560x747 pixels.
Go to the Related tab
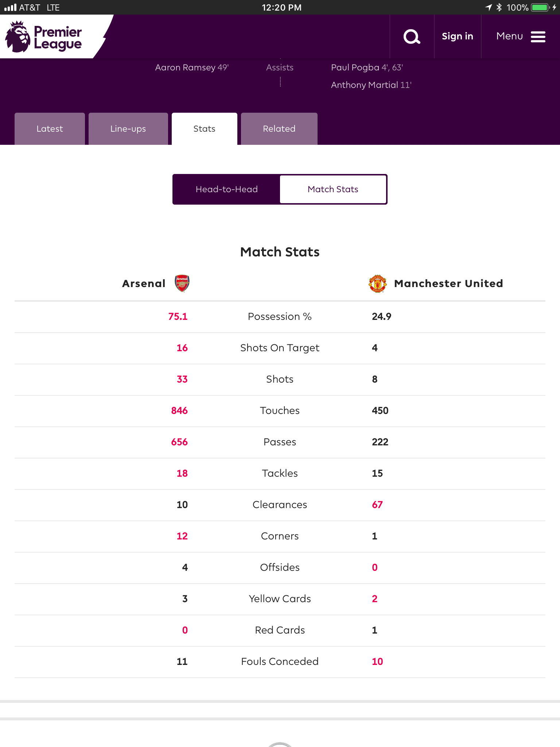click(x=279, y=129)
